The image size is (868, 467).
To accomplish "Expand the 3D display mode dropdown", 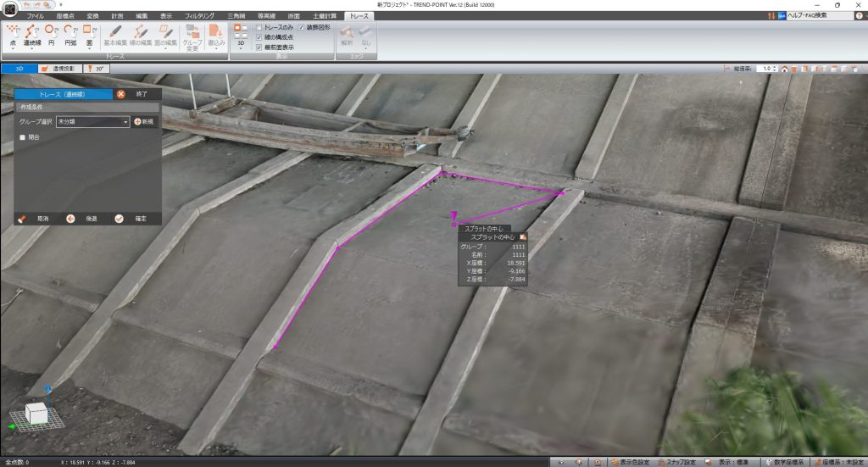I will (x=241, y=48).
